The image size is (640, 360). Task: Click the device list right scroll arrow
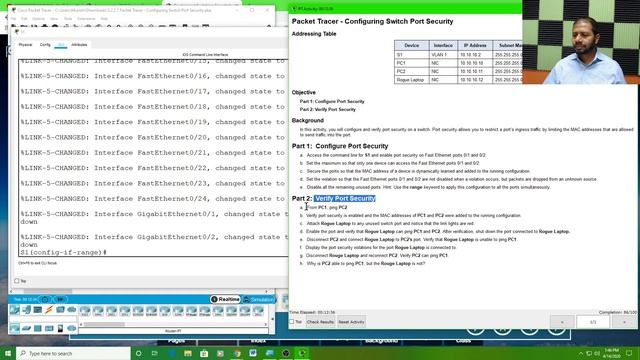pos(266,324)
